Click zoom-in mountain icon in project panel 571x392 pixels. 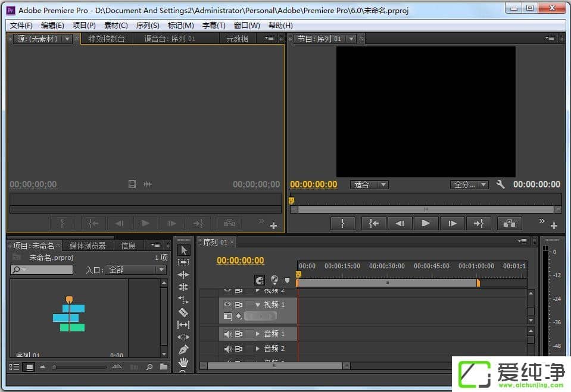pos(117,367)
